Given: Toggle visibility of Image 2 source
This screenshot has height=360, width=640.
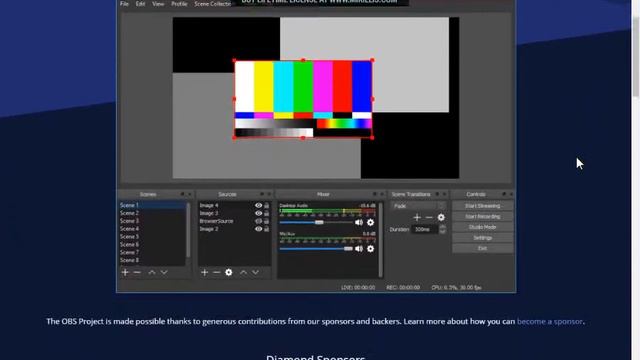Looking at the screenshot, I should coord(258,229).
